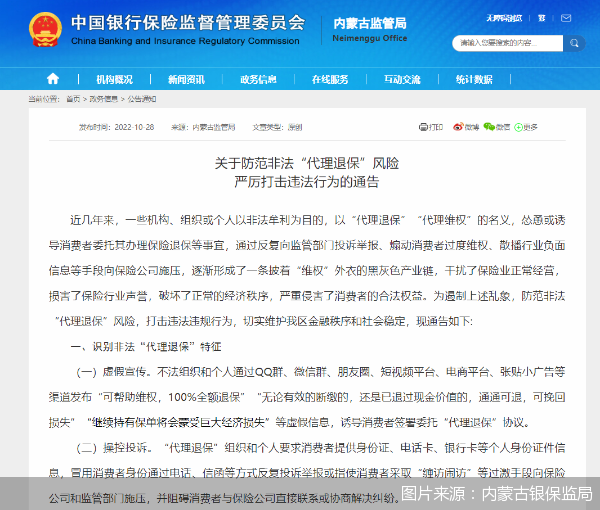This screenshot has height=510, width=600.
Task: Click the magnifier search button
Action: (574, 43)
